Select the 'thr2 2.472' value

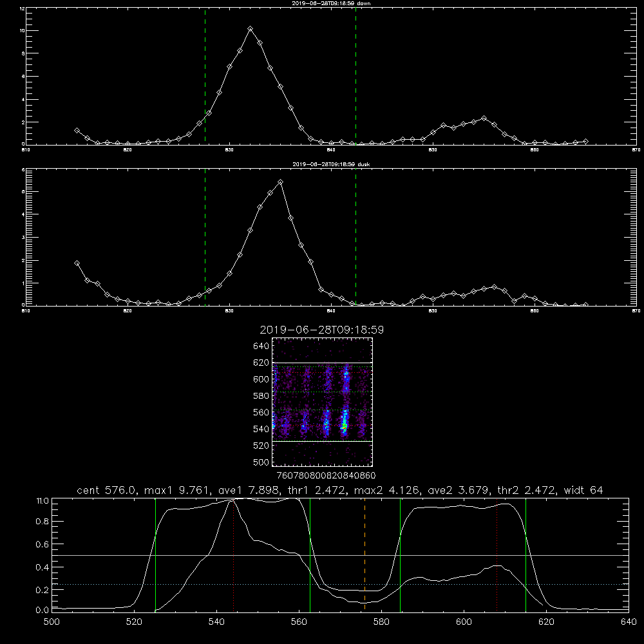point(527,490)
